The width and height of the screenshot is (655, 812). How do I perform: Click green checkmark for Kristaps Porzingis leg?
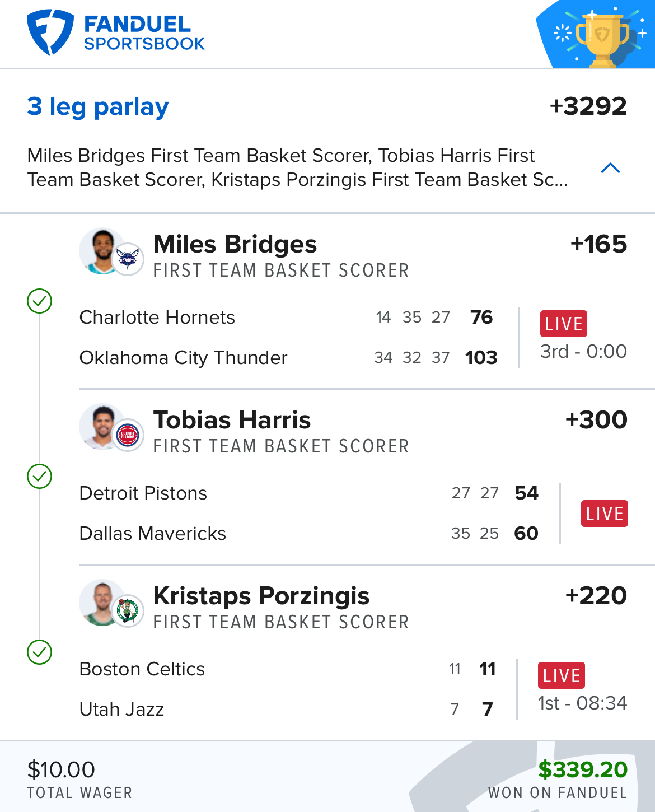click(x=40, y=652)
